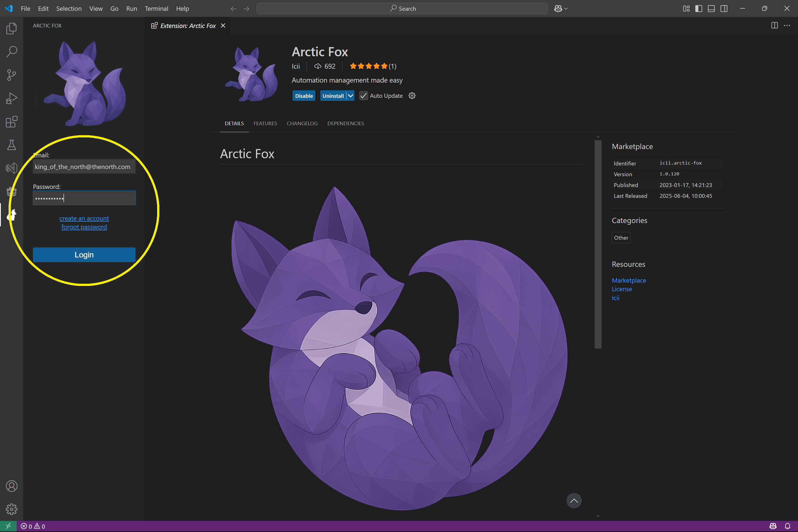Click the Copilot icon in title bar
Screen dimensions: 798x532
(558, 9)
